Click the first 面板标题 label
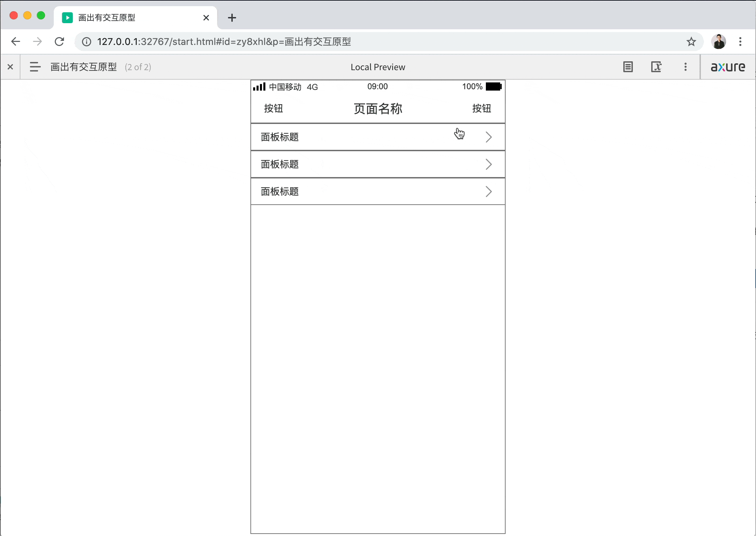 (280, 137)
